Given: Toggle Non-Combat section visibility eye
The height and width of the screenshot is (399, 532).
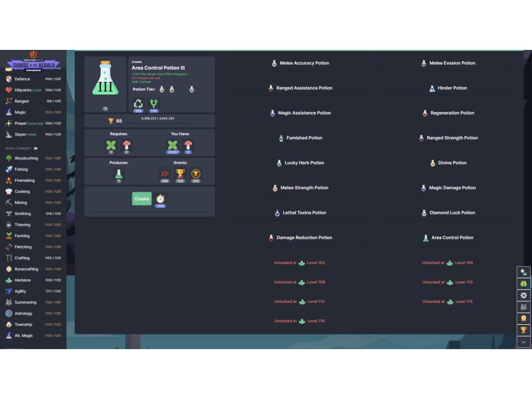Looking at the screenshot, I should 36,148.
